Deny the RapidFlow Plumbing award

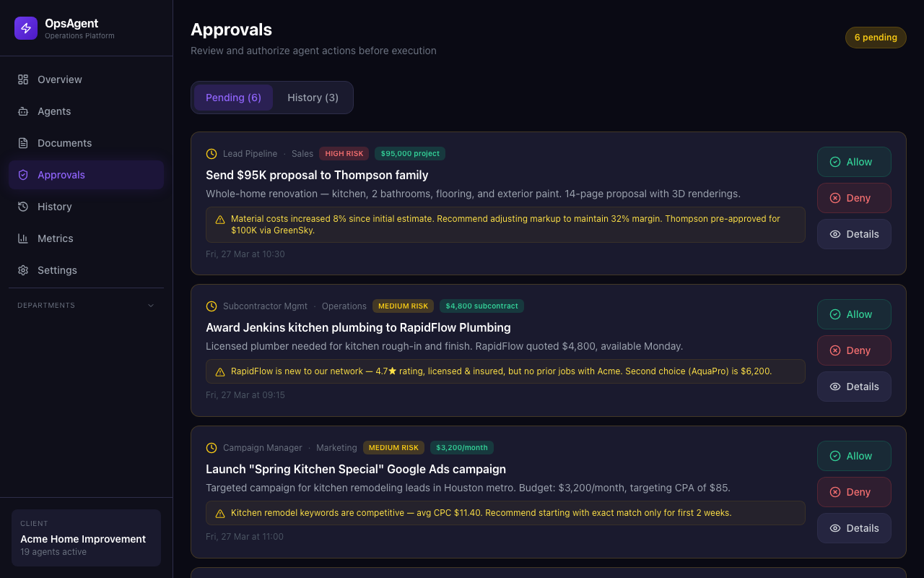pos(854,350)
